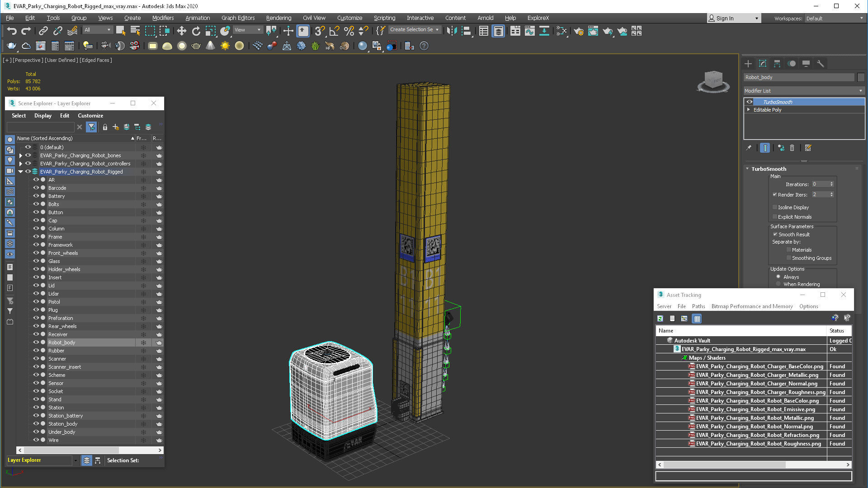The image size is (868, 488).
Task: Open the Modifiers menu
Action: tap(163, 18)
